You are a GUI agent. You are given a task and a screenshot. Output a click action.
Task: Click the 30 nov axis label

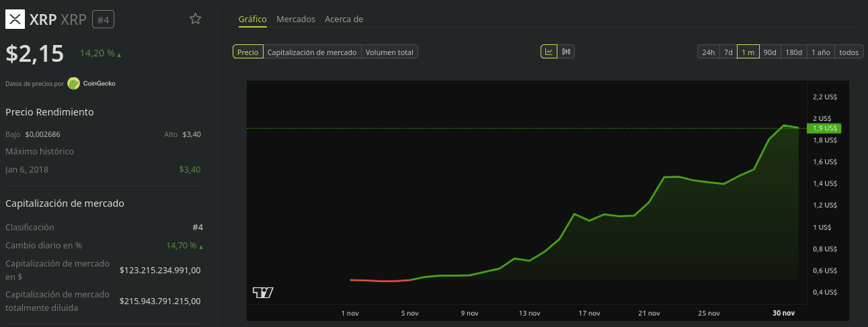(x=783, y=313)
